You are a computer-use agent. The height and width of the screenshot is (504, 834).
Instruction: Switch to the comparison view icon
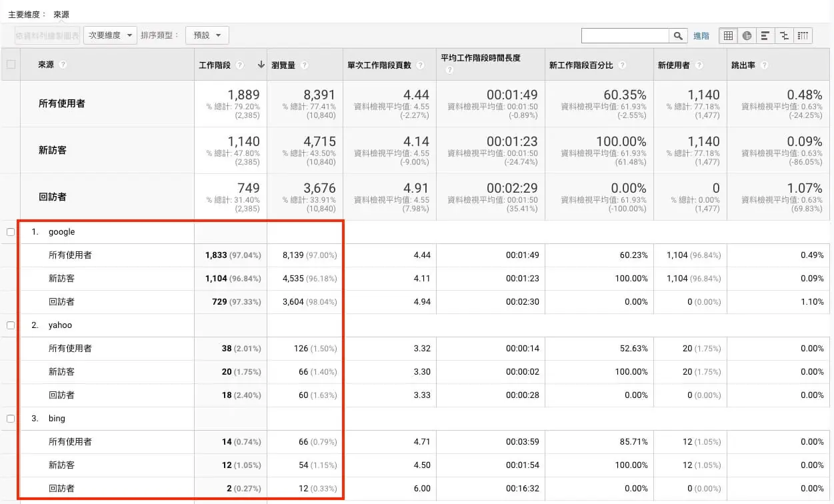[784, 36]
